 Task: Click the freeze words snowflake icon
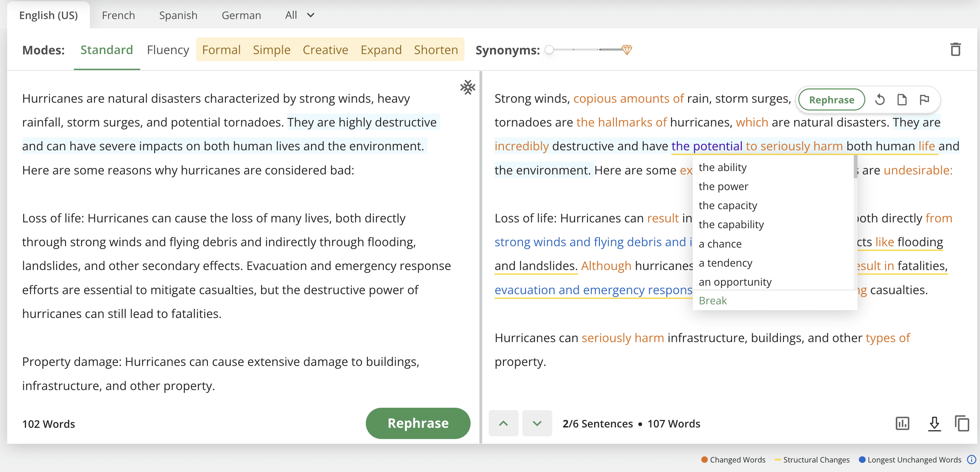(x=468, y=87)
